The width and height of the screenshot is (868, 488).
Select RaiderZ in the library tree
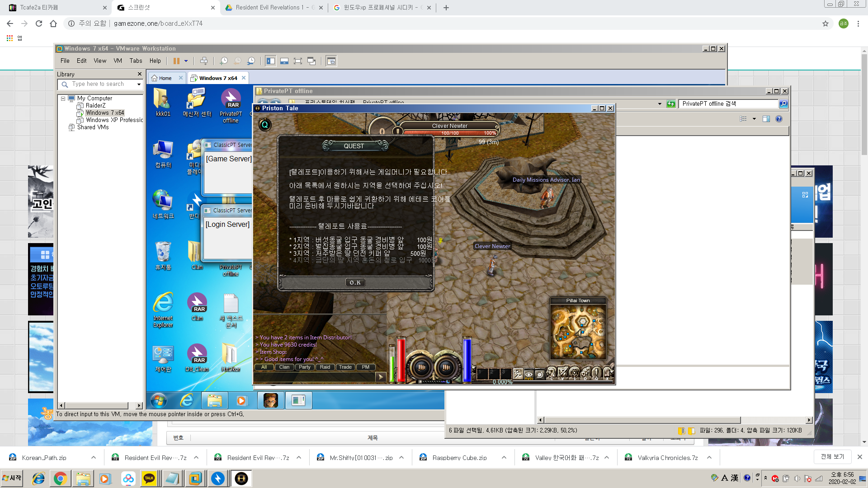pos(95,105)
